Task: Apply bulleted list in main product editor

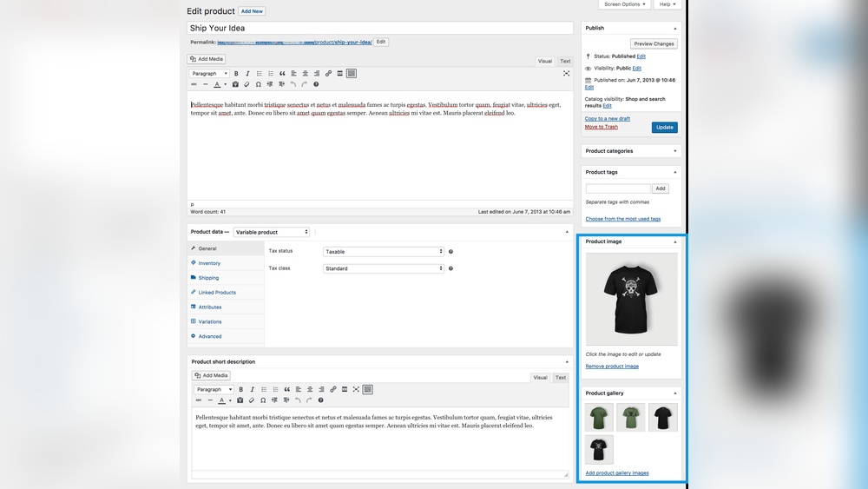Action: (x=259, y=74)
